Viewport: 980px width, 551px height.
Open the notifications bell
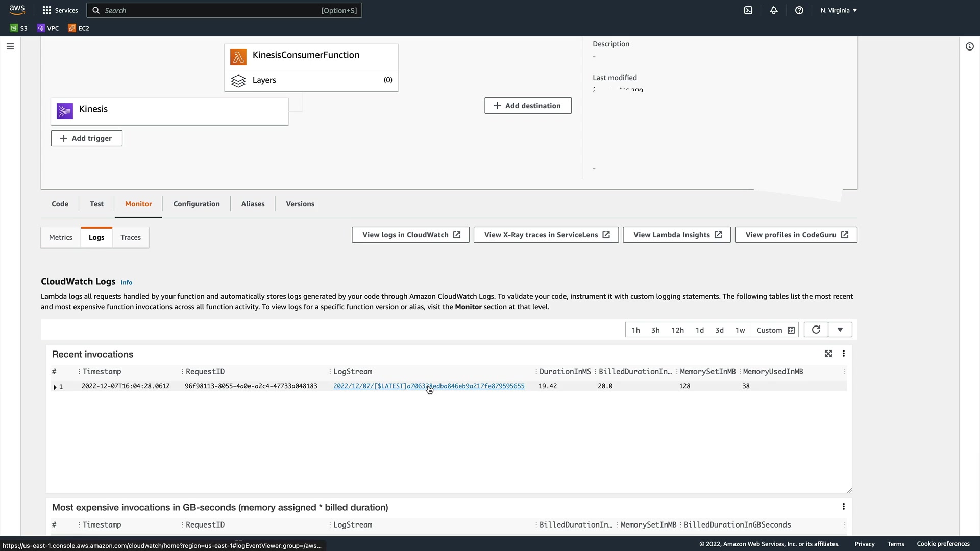(x=774, y=10)
